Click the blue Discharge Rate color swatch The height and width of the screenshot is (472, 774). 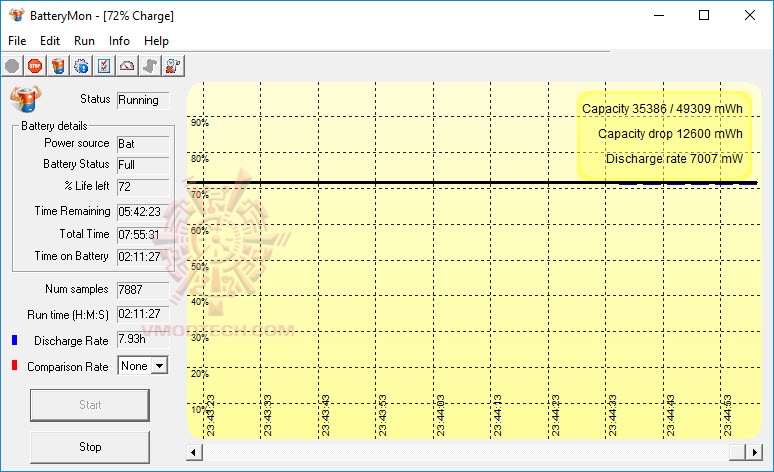click(x=14, y=340)
